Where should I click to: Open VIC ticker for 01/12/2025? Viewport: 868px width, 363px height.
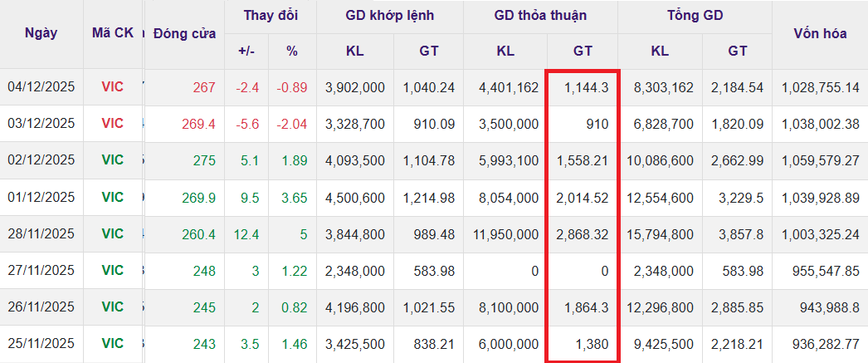112,197
